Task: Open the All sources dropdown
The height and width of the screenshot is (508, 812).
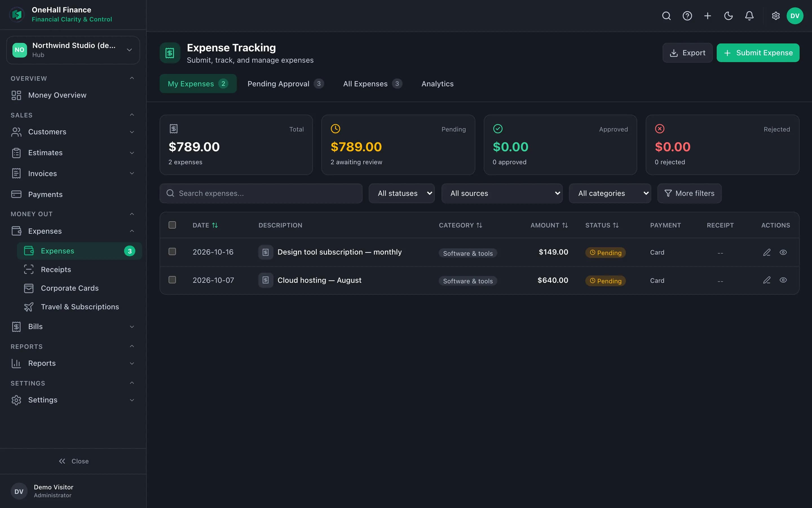Action: click(502, 193)
